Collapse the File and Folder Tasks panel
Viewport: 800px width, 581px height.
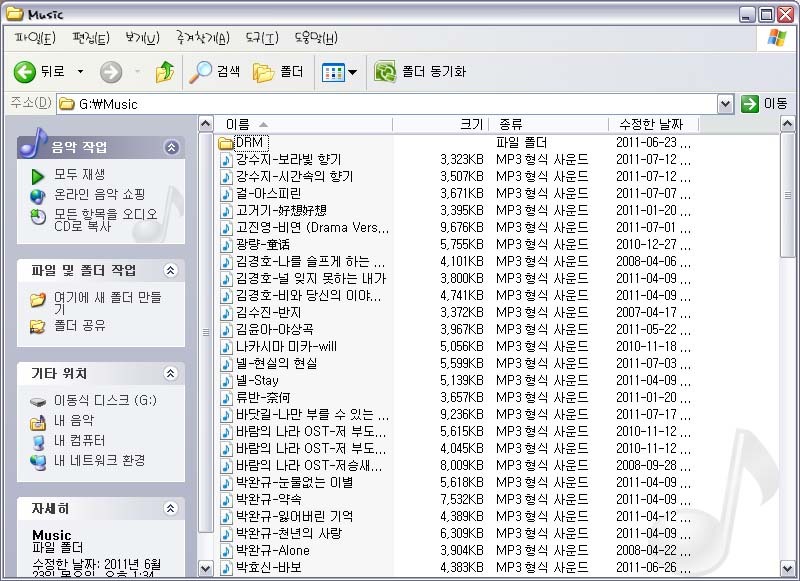[171, 271]
